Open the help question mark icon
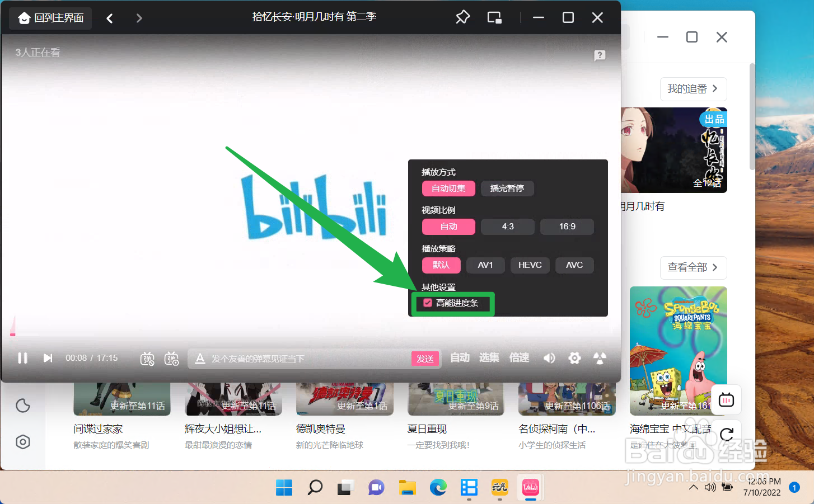Screen dimensions: 814x504 [x=600, y=55]
